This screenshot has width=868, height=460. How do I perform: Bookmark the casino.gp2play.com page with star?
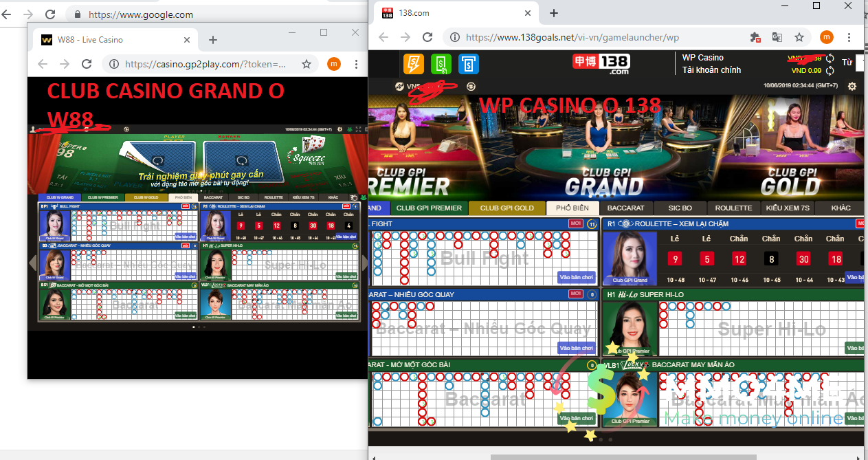(x=307, y=64)
